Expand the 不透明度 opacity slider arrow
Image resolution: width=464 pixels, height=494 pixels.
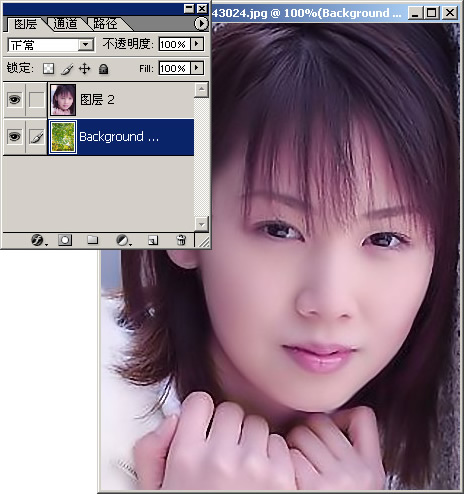tap(197, 44)
